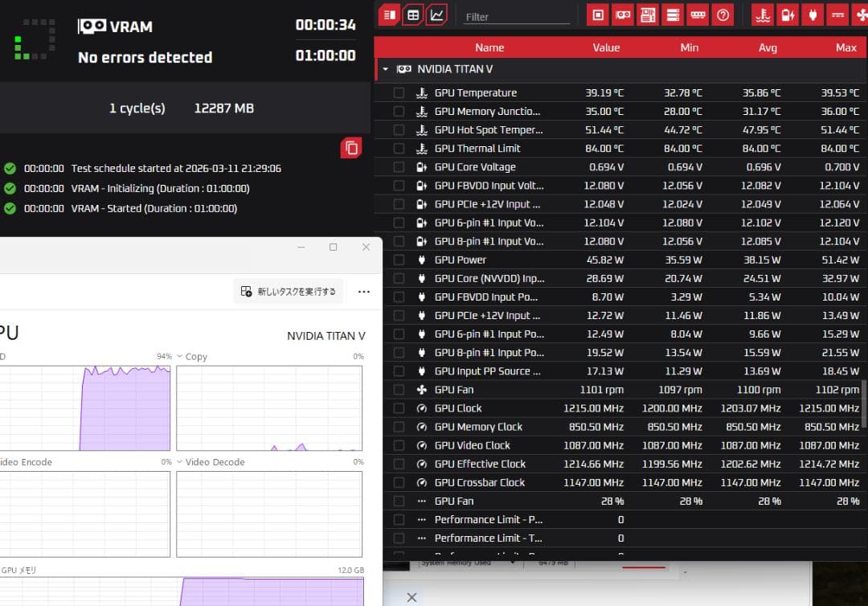Select the 'Performance Limit - T...' row name

click(489, 538)
